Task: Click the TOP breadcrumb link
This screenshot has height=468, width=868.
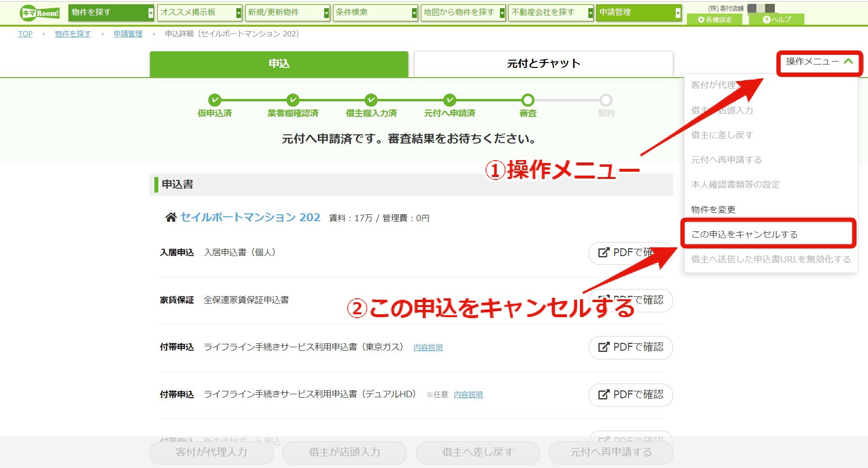Action: (x=25, y=34)
